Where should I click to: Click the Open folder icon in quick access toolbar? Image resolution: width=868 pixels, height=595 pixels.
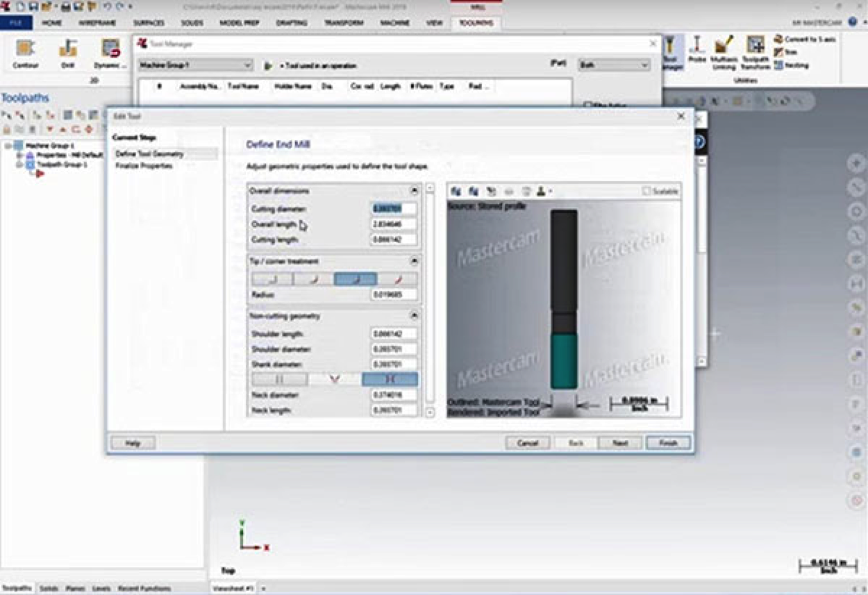(x=46, y=6)
